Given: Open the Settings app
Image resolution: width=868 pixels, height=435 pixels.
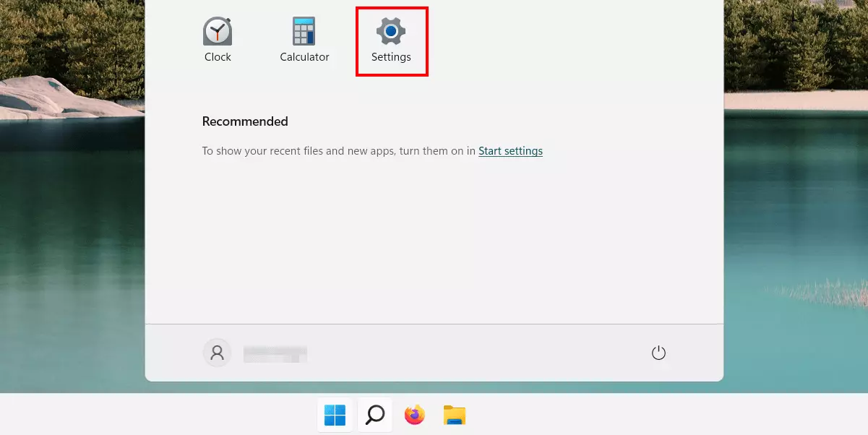Looking at the screenshot, I should click(x=391, y=40).
